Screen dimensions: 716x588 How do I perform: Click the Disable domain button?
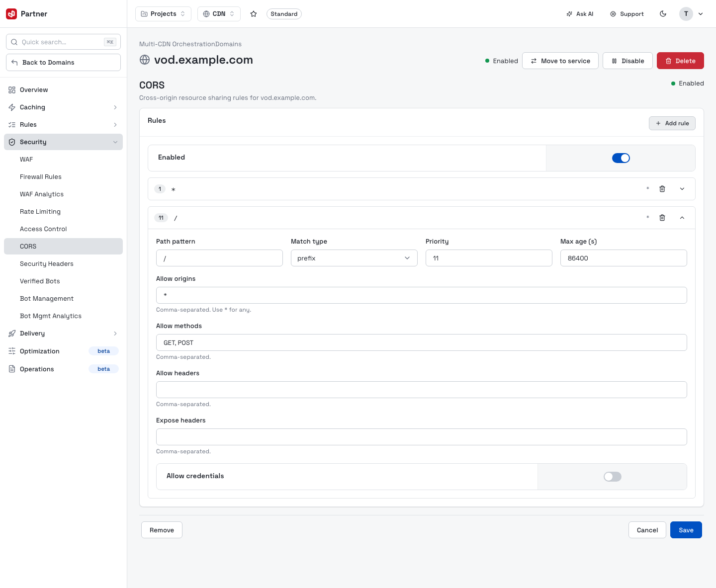627,61
